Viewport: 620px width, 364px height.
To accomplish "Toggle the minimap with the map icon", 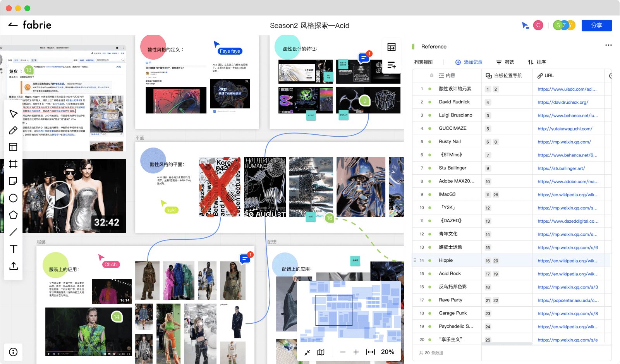I will pos(321,352).
